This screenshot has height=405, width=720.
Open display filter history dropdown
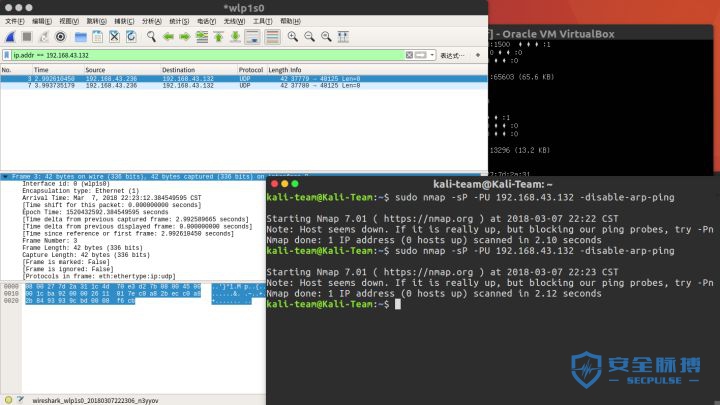tap(432, 55)
